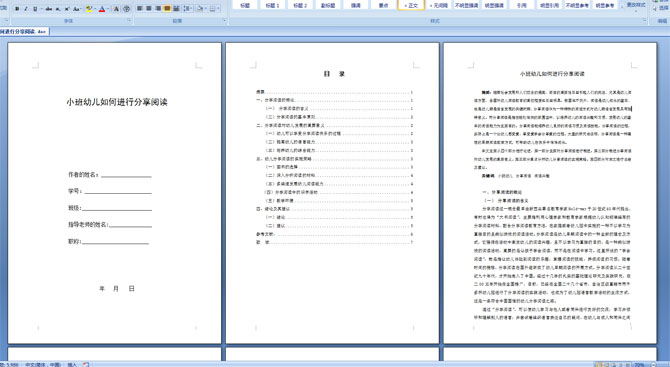The image size is (670, 367).
Task: Toggle underline formatting button
Action: click(x=35, y=9)
